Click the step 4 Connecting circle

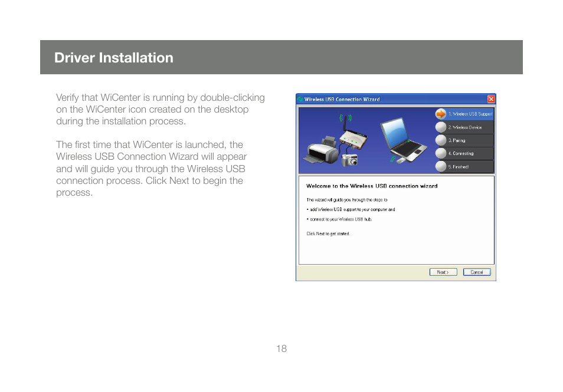[x=441, y=153]
